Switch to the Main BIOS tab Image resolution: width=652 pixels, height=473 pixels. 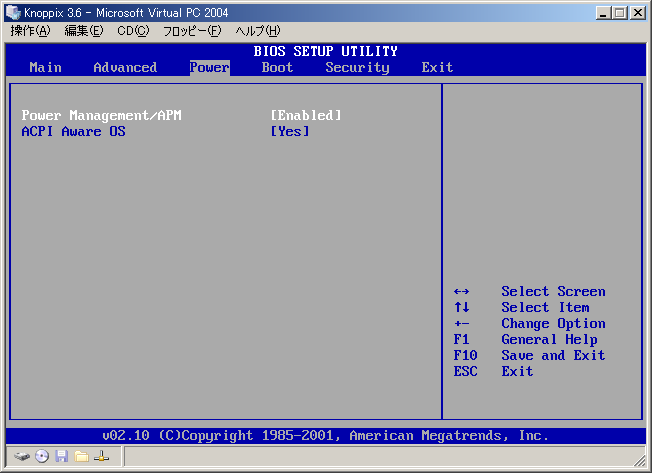(x=45, y=68)
